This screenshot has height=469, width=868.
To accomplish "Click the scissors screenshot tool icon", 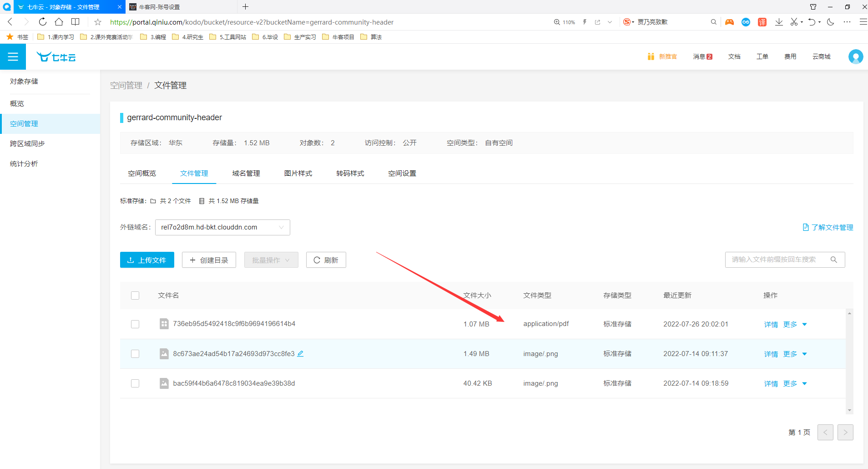I will (794, 22).
